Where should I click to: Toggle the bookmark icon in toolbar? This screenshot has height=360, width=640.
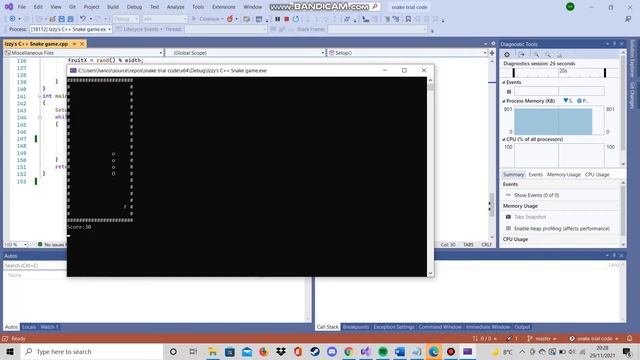408,19
